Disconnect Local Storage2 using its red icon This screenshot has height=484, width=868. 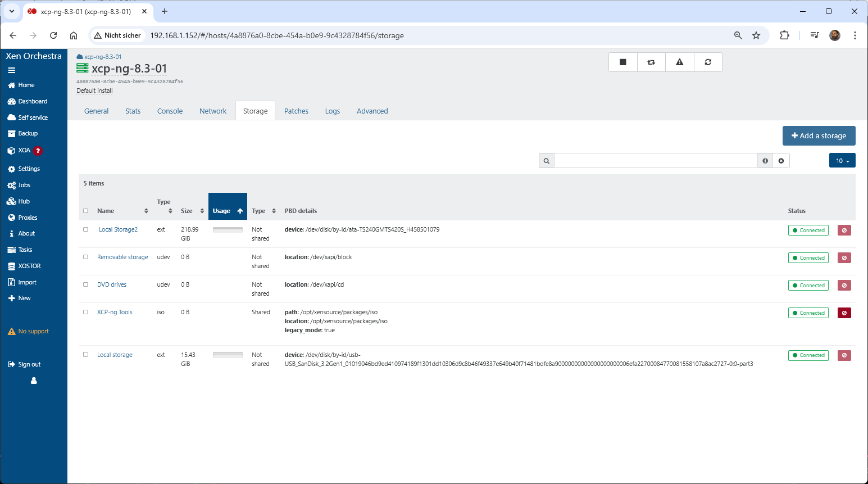coord(844,230)
